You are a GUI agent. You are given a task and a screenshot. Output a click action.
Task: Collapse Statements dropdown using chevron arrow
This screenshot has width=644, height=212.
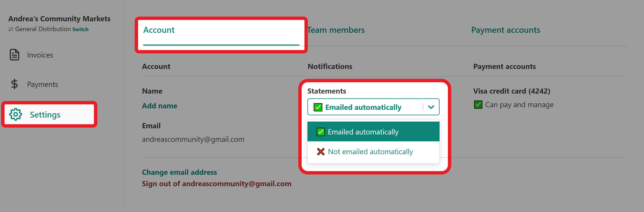coord(431,107)
